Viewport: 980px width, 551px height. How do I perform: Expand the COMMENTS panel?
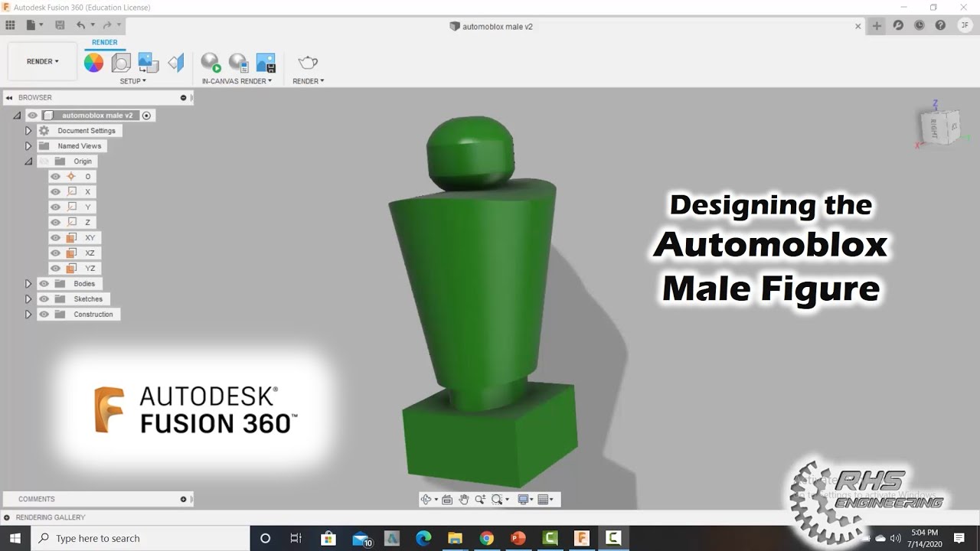pyautogui.click(x=183, y=499)
